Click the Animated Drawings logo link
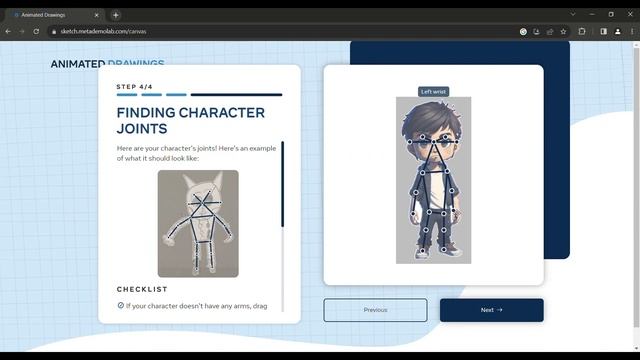 tap(107, 64)
